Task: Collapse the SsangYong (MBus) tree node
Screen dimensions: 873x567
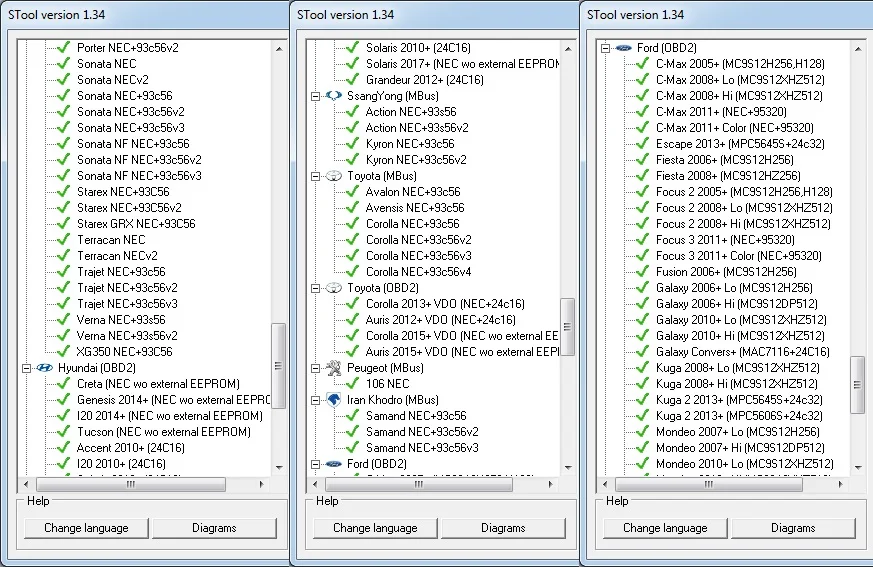Action: [315, 96]
